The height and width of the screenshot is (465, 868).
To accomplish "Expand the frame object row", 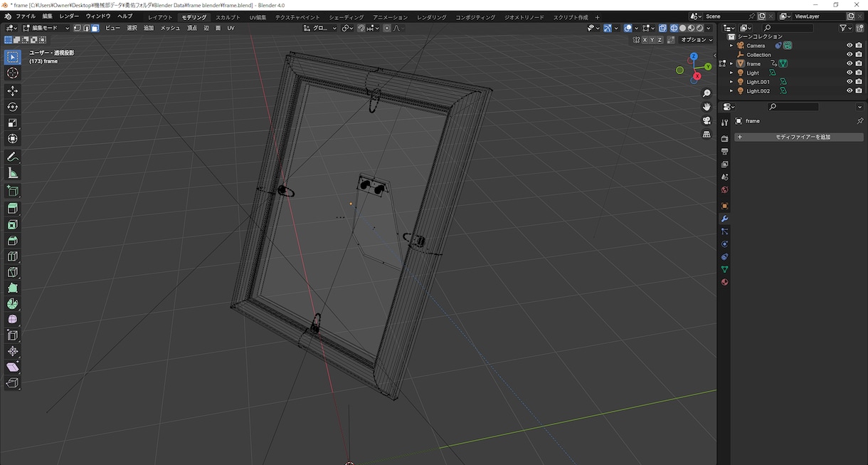I will (731, 63).
